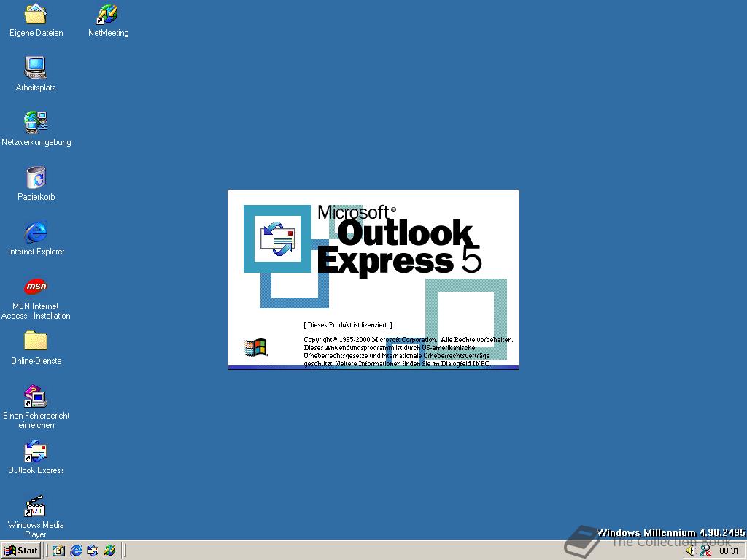Click the volume speaker tray icon
The height and width of the screenshot is (560, 747).
click(x=692, y=551)
